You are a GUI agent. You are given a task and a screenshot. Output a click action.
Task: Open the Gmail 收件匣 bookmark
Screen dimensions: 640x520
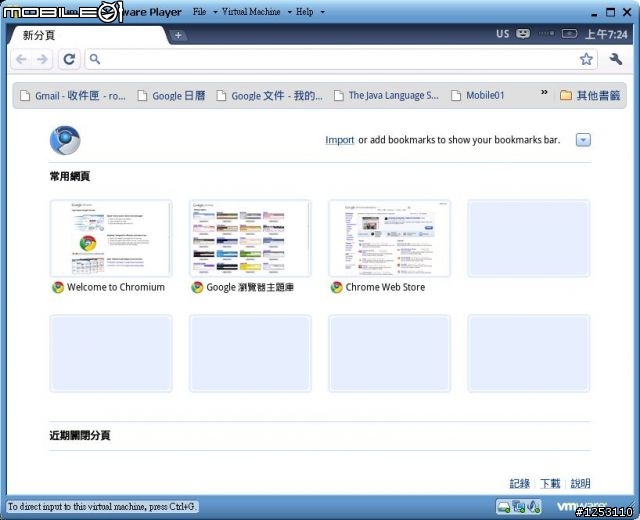click(73, 96)
